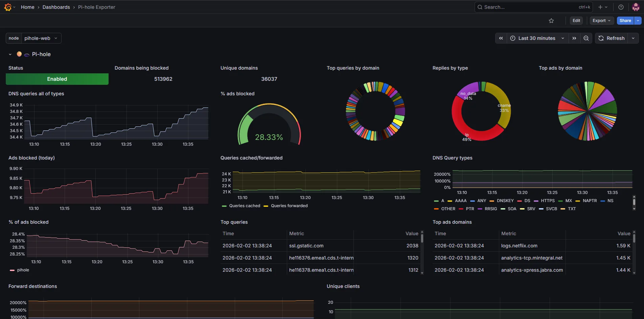
Task: Collapse the Pi-hole row
Action: coord(10,54)
